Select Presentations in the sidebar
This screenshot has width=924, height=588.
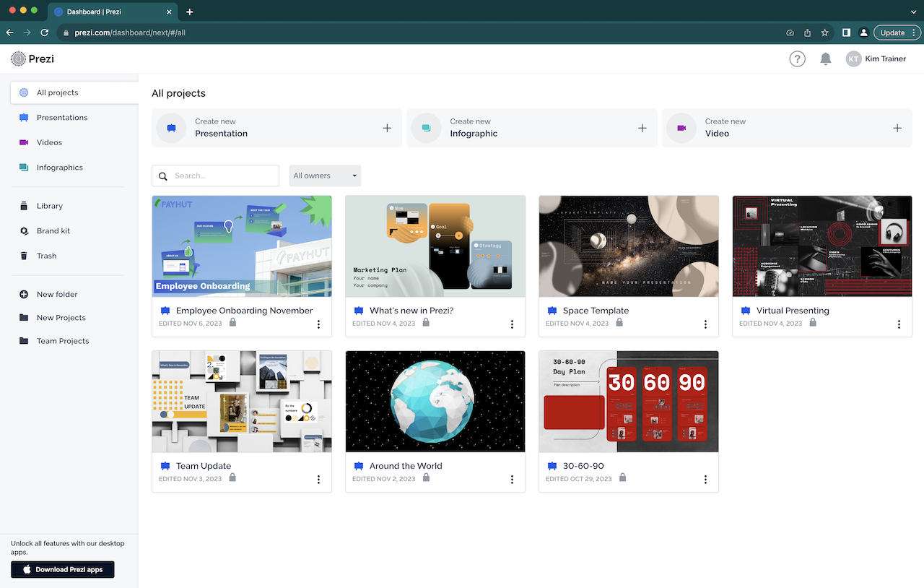coord(61,117)
